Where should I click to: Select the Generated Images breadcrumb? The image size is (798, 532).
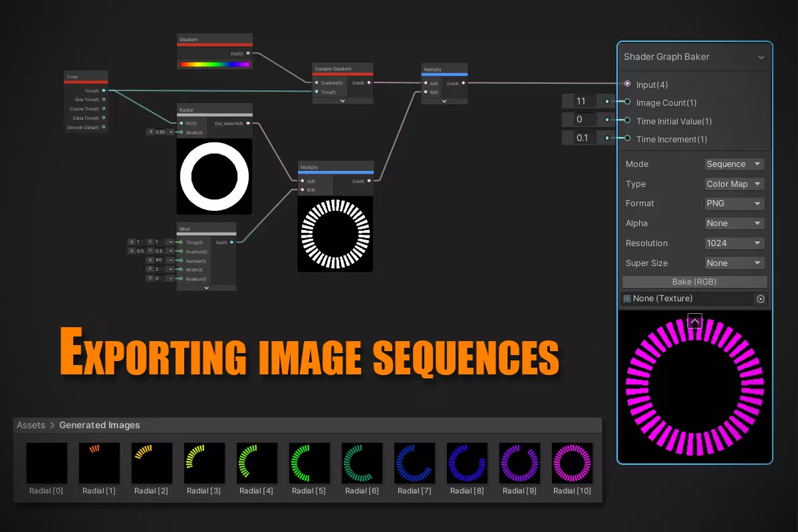coord(99,425)
